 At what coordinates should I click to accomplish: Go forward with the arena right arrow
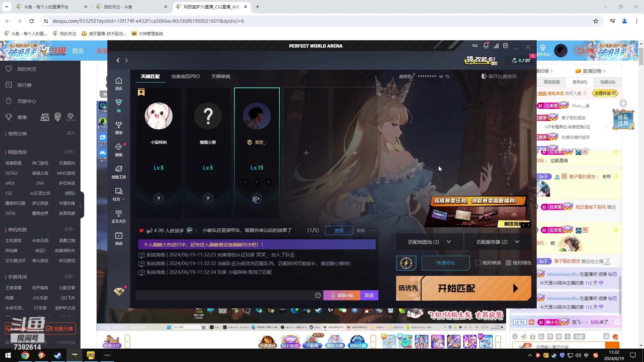126,60
